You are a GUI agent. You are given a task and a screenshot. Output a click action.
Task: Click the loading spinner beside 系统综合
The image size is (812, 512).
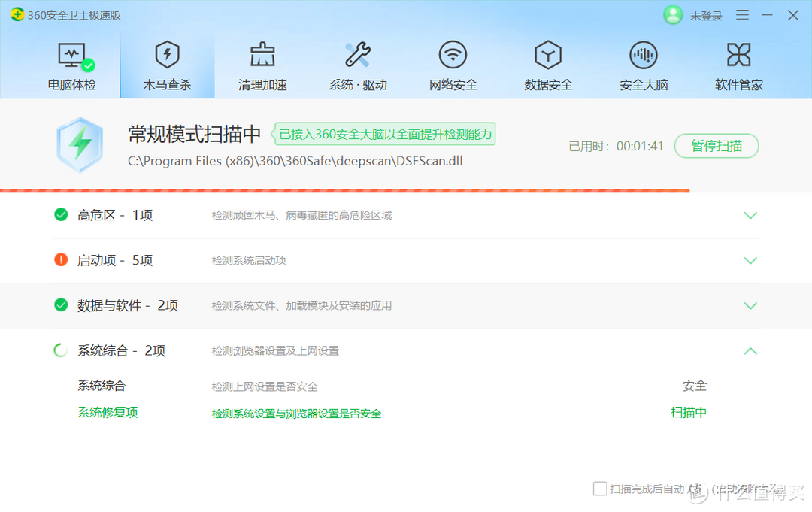(x=61, y=350)
